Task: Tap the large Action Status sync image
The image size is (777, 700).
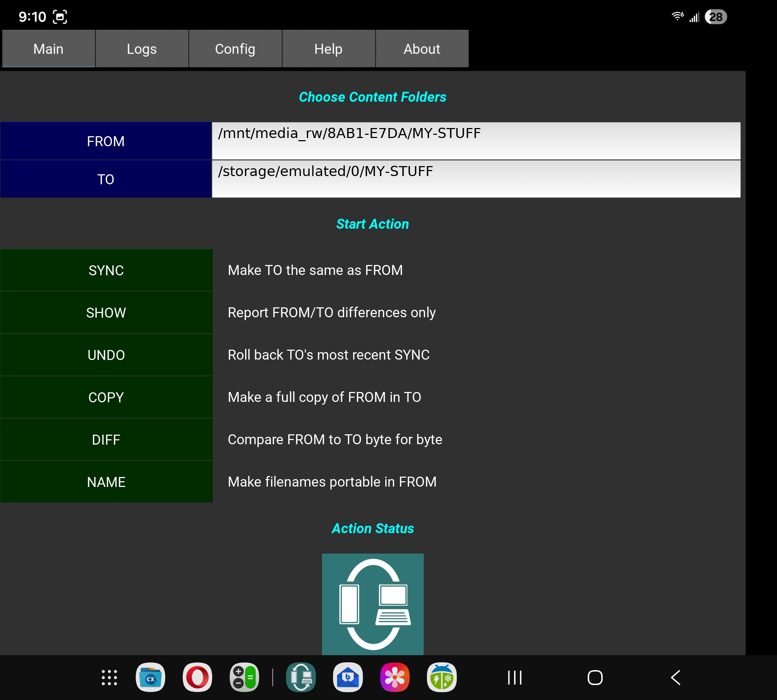Action: coord(372,604)
